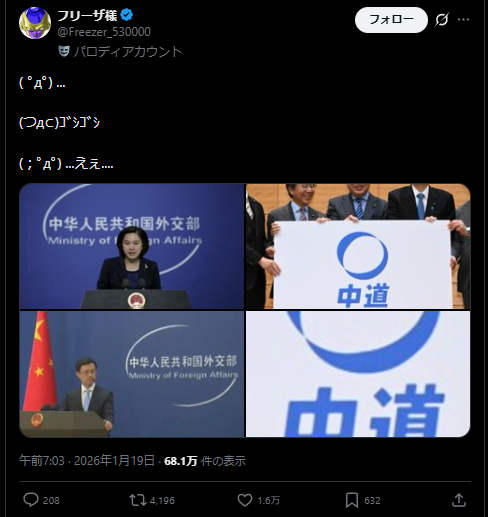Open the bottom-right zoomed 中道 logo image
Viewport: 488px width, 517px height.
point(358,374)
